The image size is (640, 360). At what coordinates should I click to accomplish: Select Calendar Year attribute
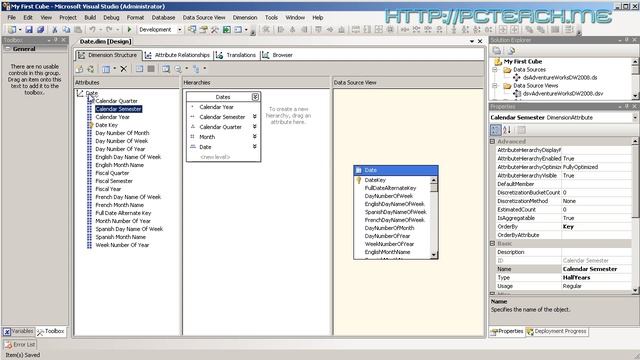pos(112,117)
